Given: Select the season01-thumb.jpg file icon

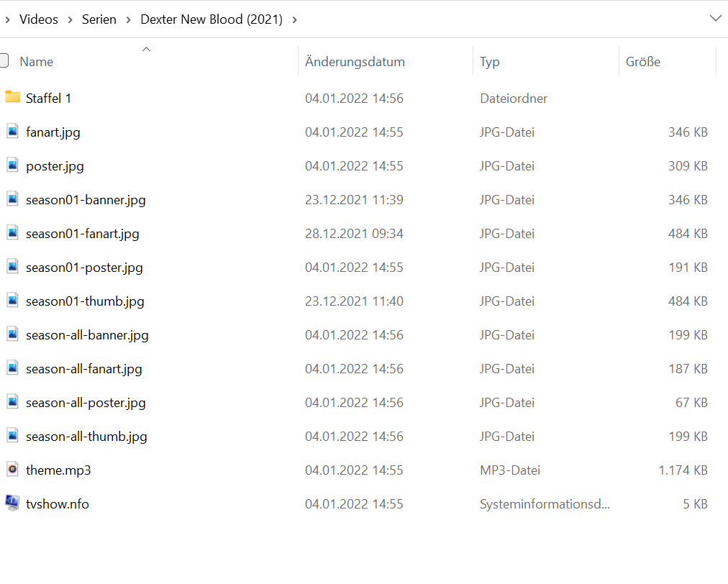Looking at the screenshot, I should 12,301.
